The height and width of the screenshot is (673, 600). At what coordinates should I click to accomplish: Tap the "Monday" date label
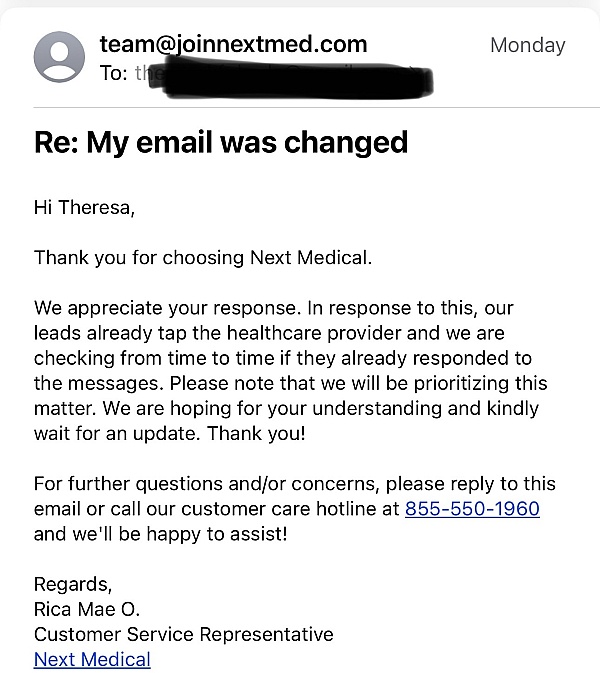tap(527, 45)
